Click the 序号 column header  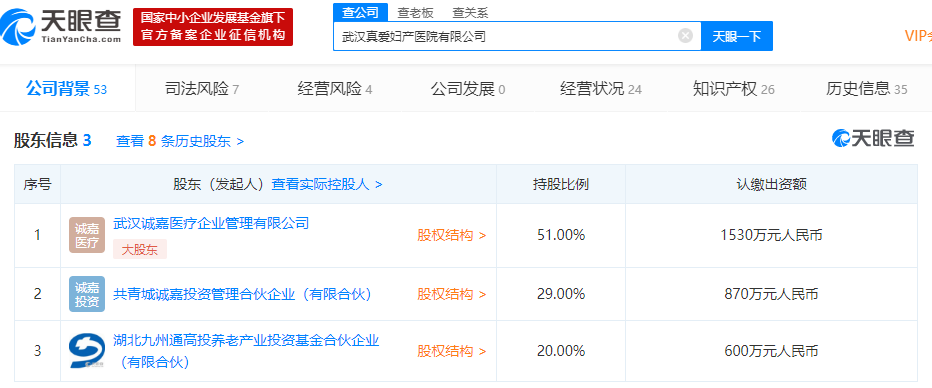tap(37, 184)
